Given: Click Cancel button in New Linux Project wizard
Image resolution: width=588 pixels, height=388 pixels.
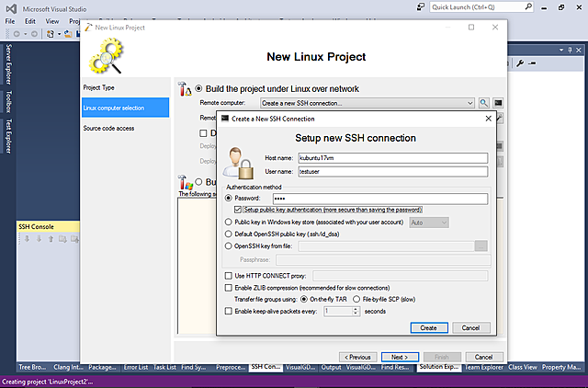Looking at the screenshot, I should (484, 357).
